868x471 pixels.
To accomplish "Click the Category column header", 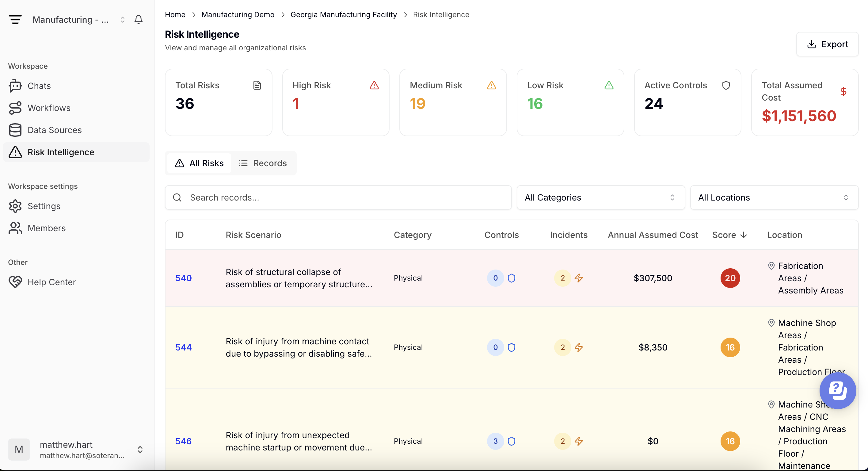I will tap(413, 235).
